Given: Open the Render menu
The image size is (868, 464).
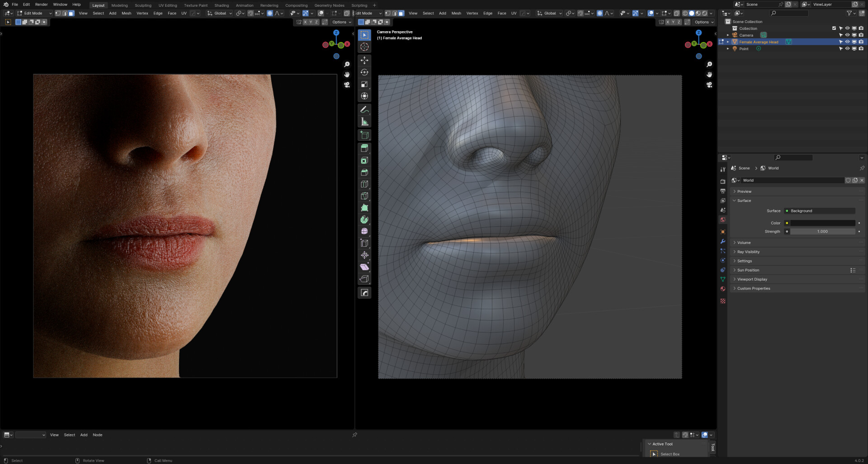Looking at the screenshot, I should click(x=41, y=5).
